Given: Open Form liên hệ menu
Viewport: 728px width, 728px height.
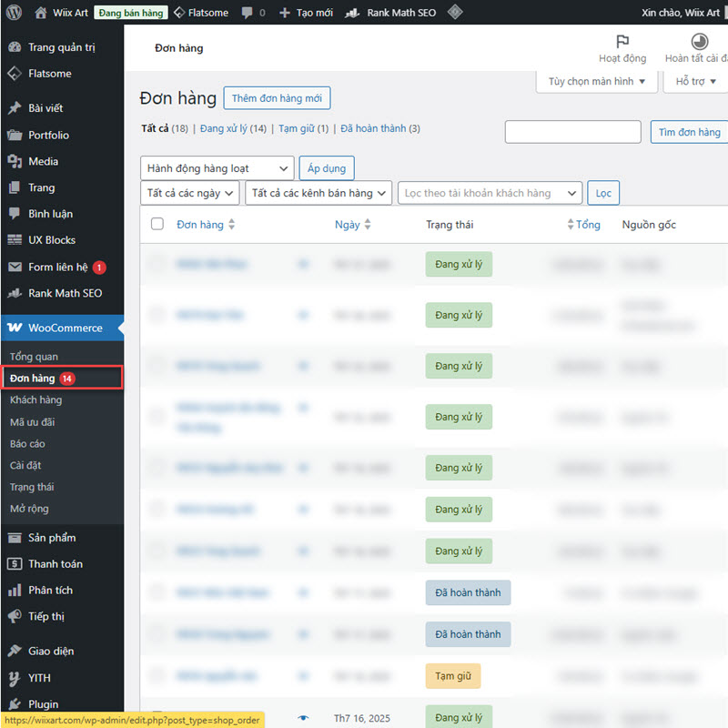Looking at the screenshot, I should point(62,267).
